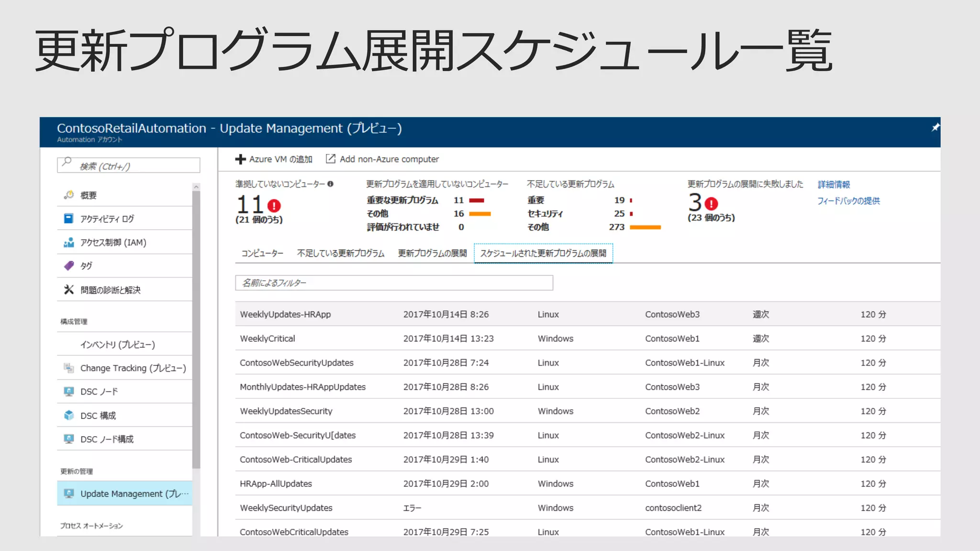The width and height of the screenshot is (980, 551).
Task: Click フィードバックの提供 link
Action: [x=848, y=201]
